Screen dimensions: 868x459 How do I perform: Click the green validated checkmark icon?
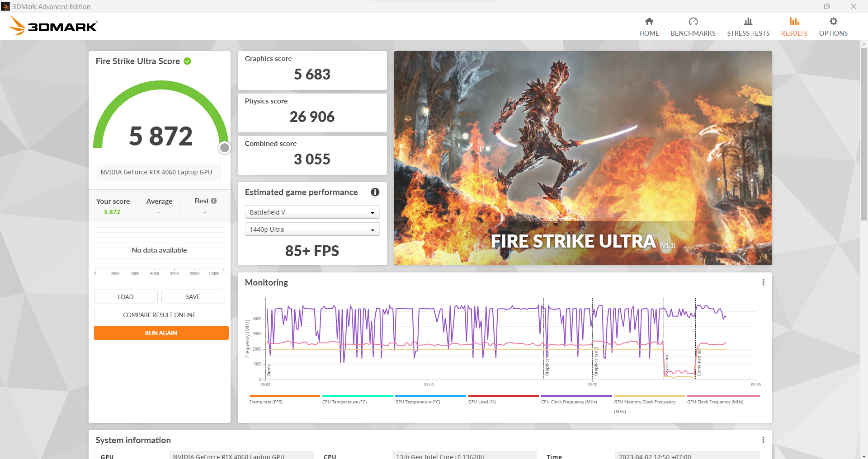[x=187, y=61]
